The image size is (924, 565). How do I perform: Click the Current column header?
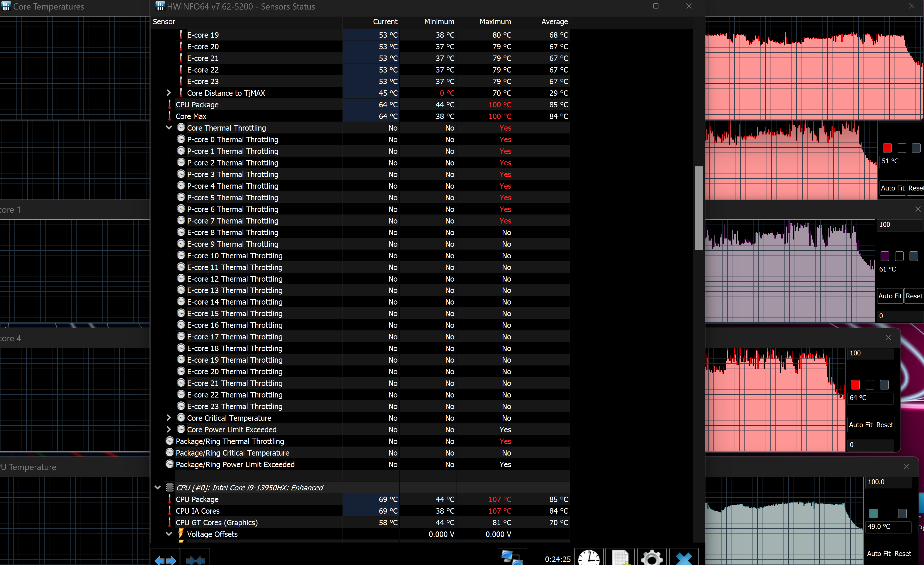371,22
